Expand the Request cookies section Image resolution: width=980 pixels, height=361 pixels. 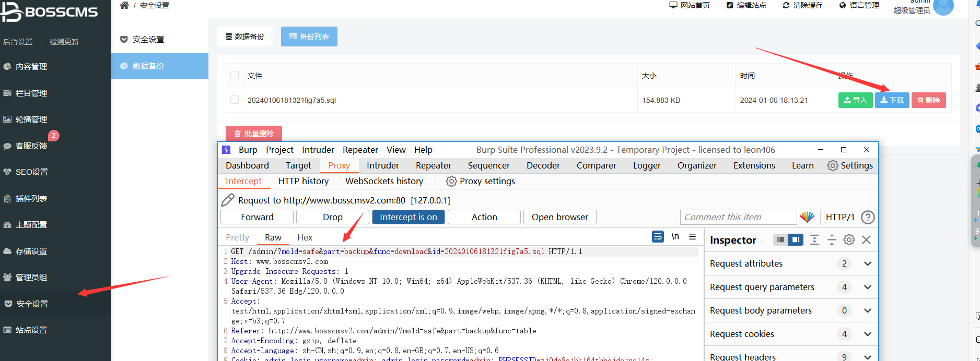[867, 334]
